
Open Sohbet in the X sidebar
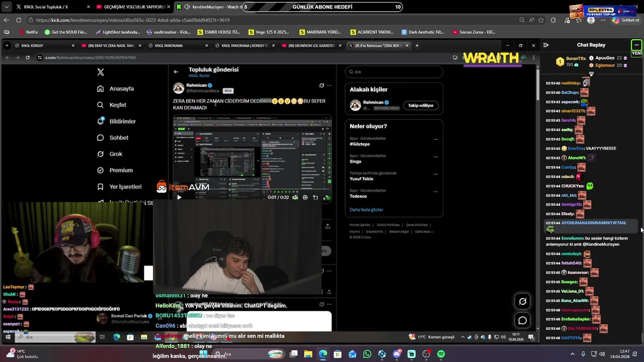[x=113, y=138]
